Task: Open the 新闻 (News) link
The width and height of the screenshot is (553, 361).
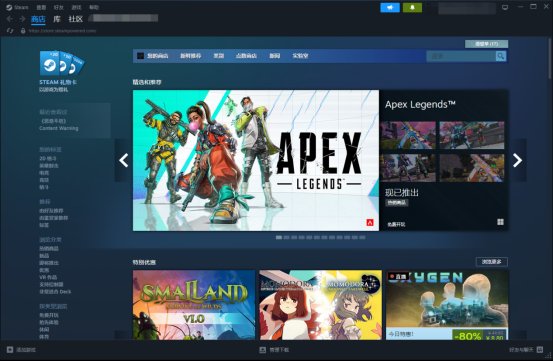Action: (x=274, y=56)
